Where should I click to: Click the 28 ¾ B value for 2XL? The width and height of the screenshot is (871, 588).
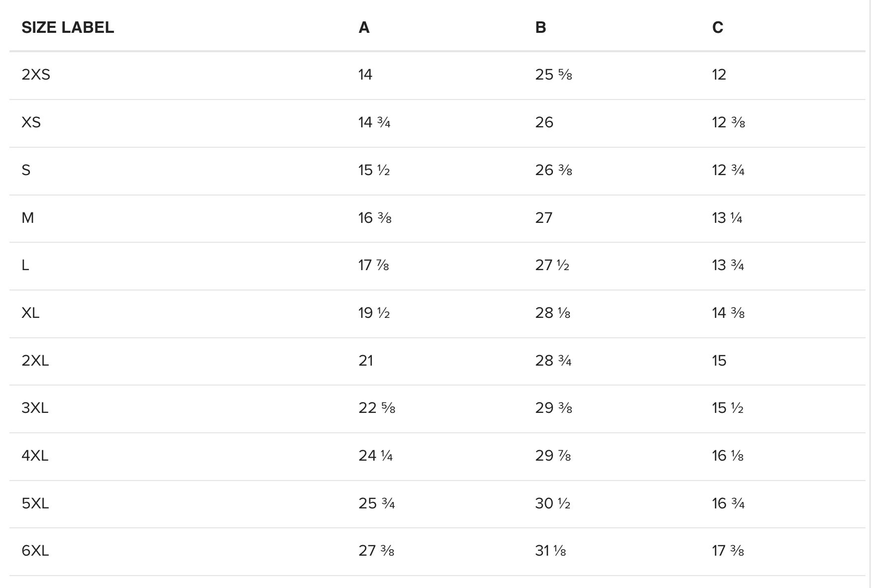click(x=553, y=361)
